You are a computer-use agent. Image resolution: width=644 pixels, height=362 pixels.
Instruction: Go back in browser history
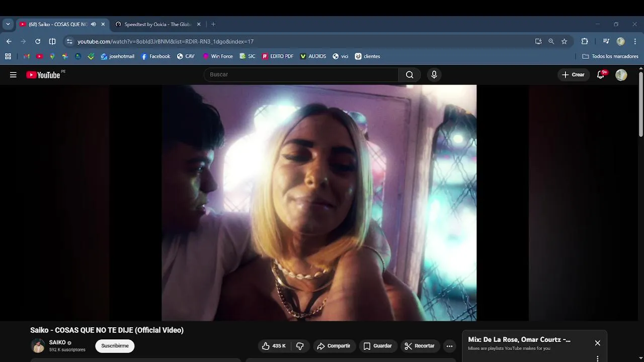(9, 41)
